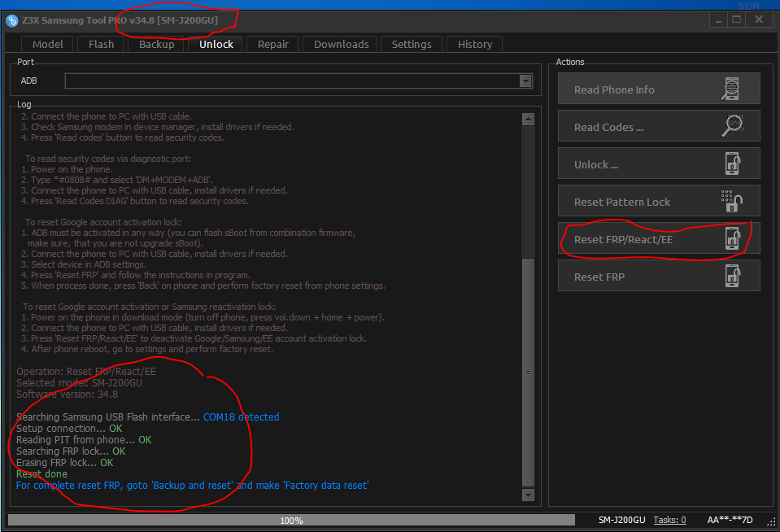Click the Reset FRP/React/EE button
Image resolution: width=780 pixels, height=532 pixels.
[659, 238]
